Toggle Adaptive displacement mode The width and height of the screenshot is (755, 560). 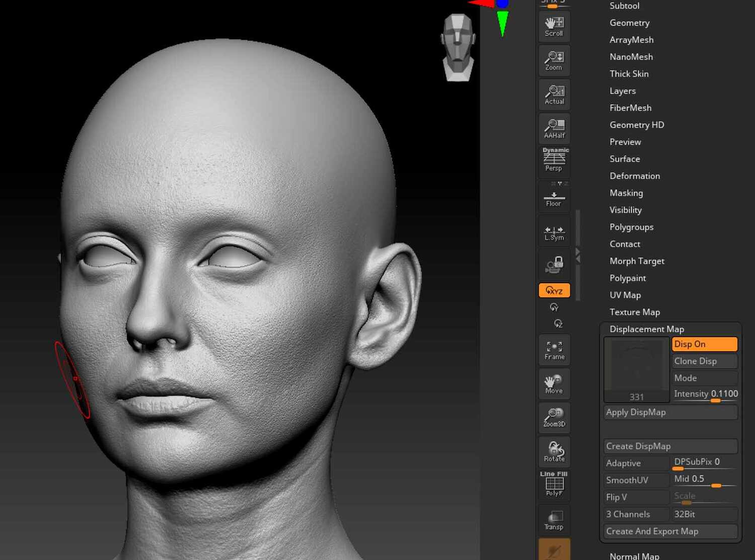636,463
